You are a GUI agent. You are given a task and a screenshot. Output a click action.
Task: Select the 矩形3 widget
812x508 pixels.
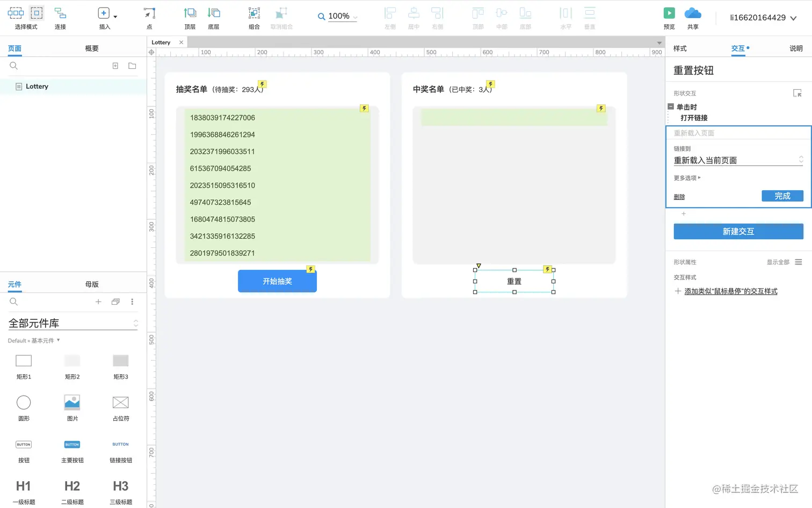click(121, 367)
